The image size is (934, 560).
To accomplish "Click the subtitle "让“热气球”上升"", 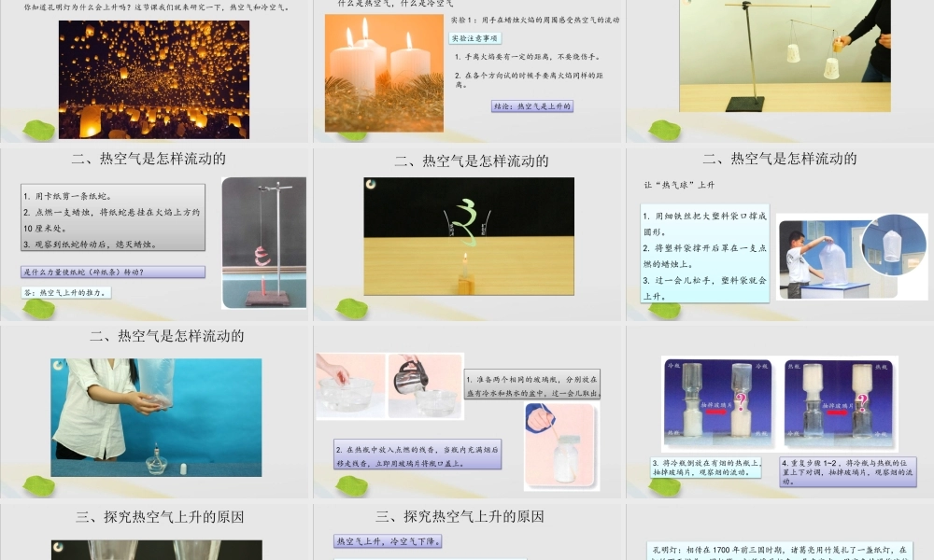I will coord(679,185).
